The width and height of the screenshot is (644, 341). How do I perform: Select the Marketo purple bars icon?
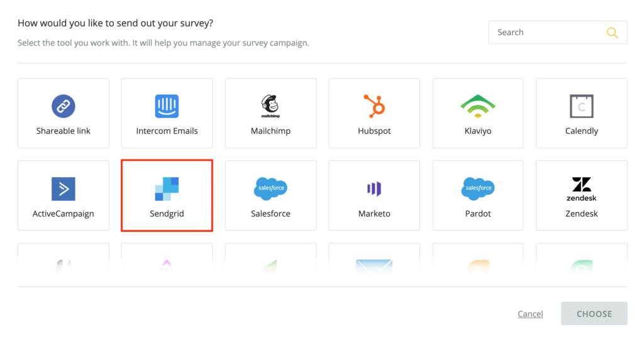pos(374,188)
